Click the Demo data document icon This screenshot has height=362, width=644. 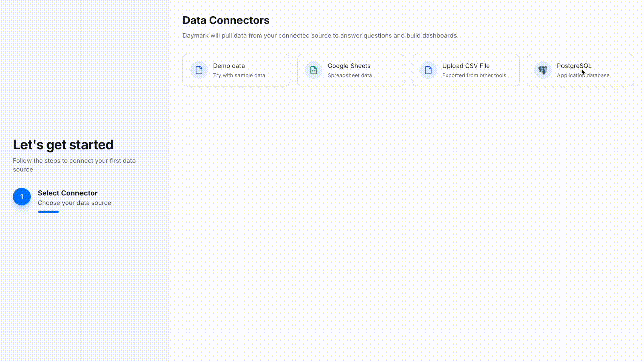point(199,70)
